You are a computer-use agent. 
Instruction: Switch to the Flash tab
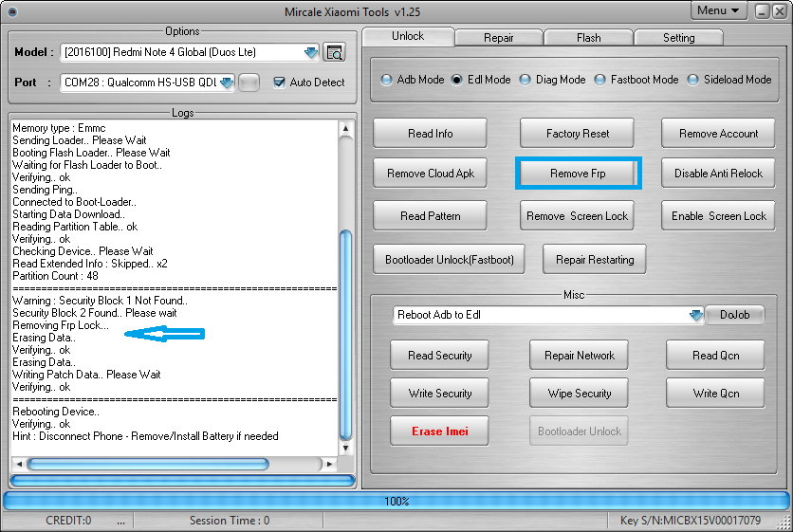tap(589, 38)
